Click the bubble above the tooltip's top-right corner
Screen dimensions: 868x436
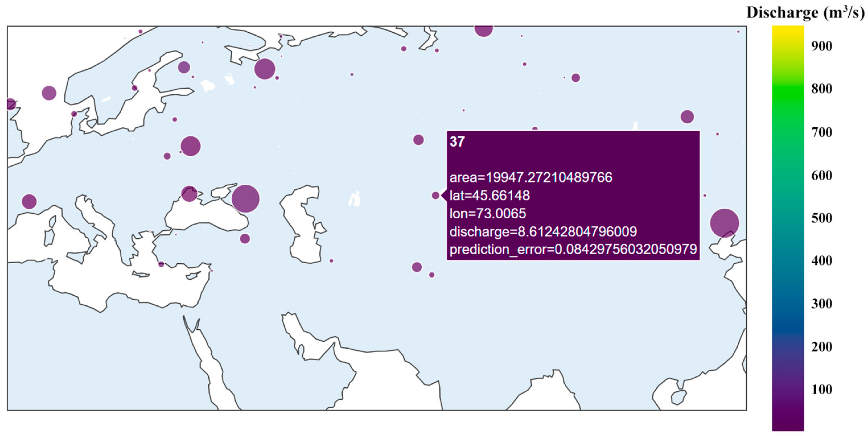click(687, 117)
